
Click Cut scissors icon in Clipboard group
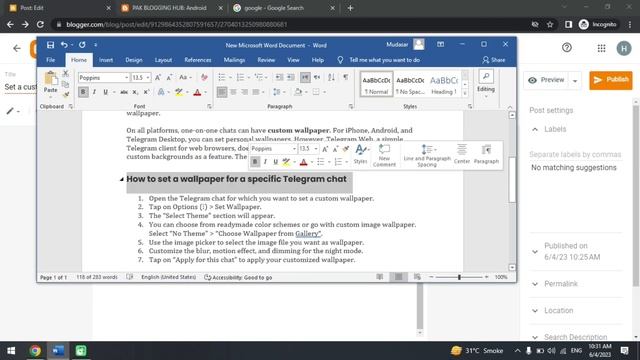65,73
